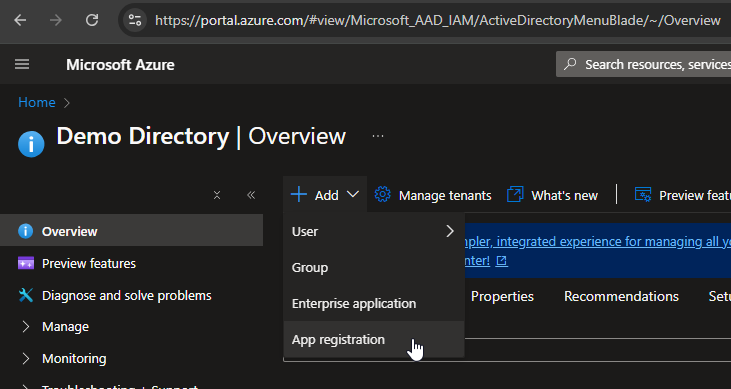Click the portal URL in address bar
This screenshot has width=731, height=389.
pyautogui.click(x=438, y=21)
